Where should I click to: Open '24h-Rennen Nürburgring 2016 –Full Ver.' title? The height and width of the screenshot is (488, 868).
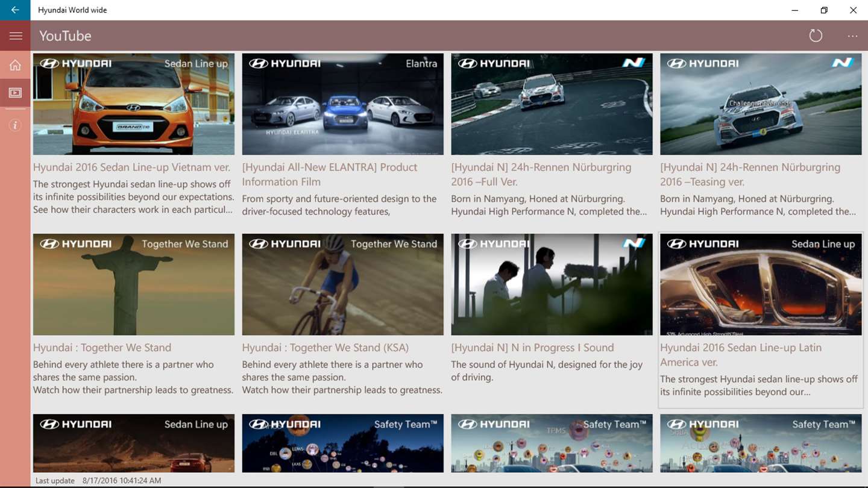541,175
